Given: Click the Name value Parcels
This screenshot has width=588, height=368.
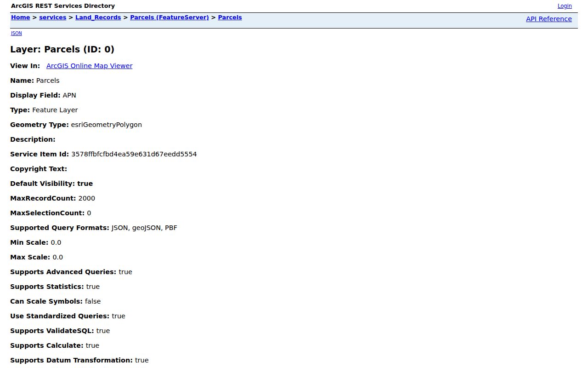Looking at the screenshot, I should click(48, 80).
